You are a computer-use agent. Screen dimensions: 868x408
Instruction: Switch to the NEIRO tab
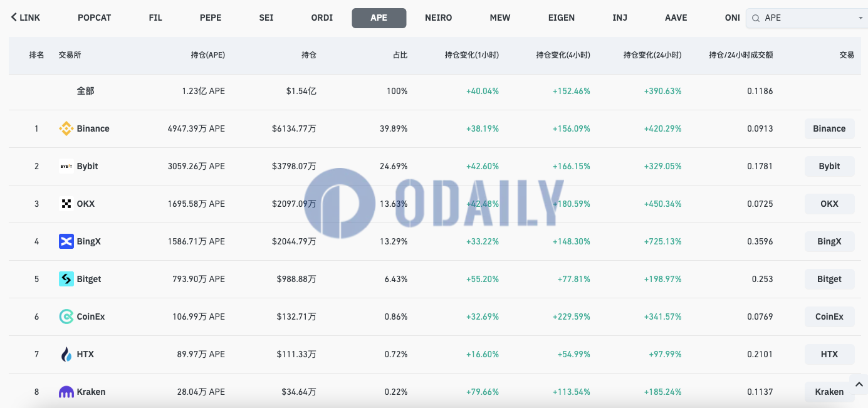click(x=439, y=18)
